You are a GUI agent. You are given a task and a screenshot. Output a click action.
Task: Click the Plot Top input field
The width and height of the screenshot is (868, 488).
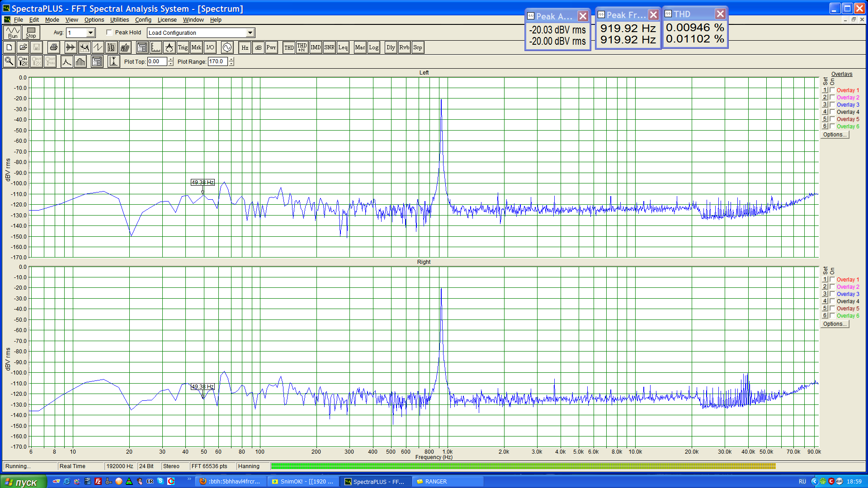(x=157, y=62)
